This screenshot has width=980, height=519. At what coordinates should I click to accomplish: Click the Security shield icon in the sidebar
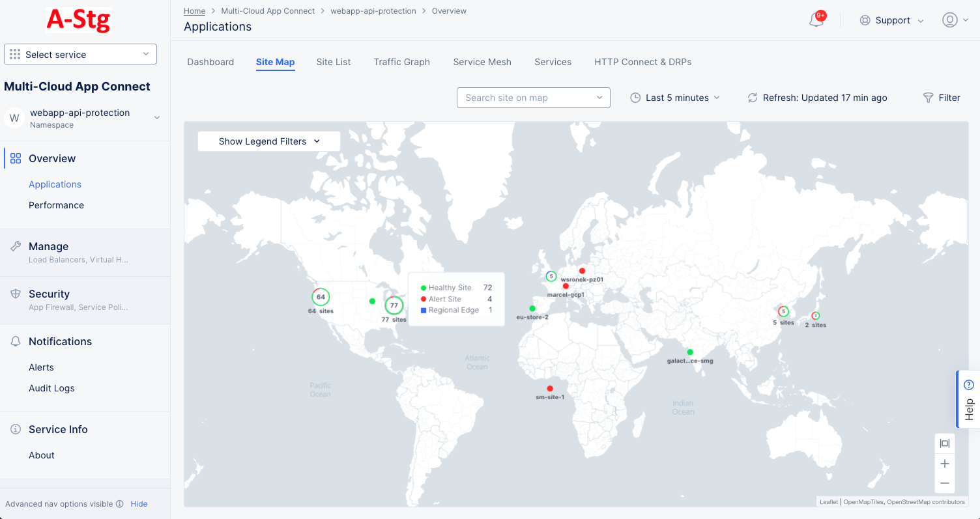(14, 293)
